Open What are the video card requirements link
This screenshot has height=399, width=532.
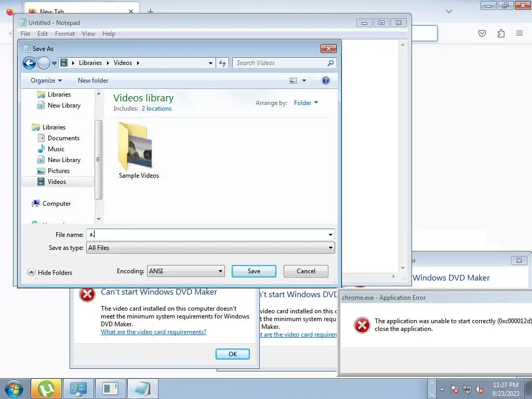[x=153, y=332]
